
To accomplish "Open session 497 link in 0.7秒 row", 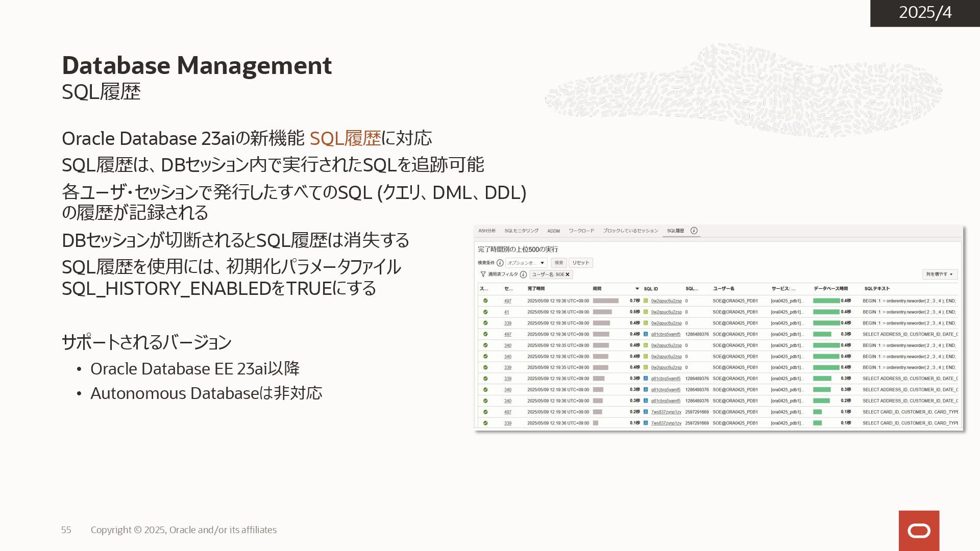I will [x=507, y=301].
